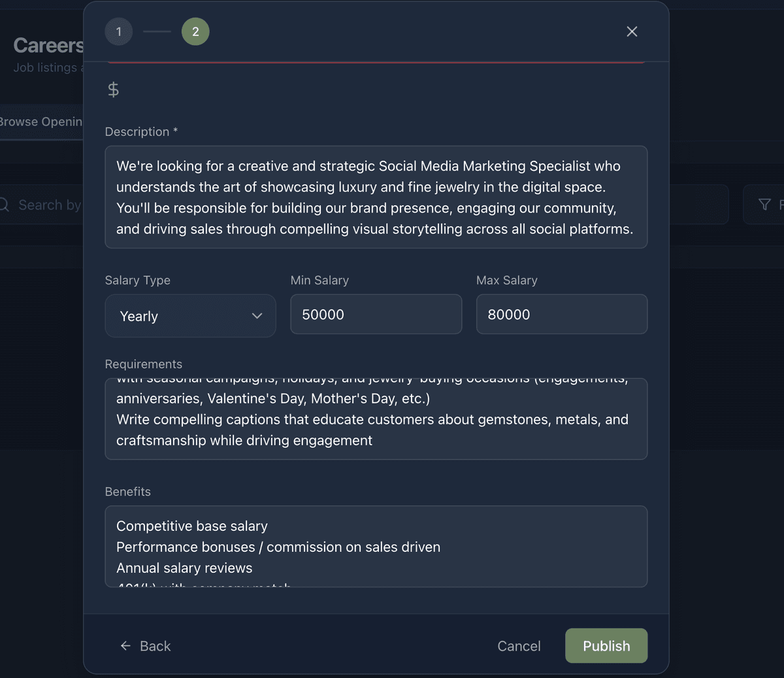Click the Benefits label
The height and width of the screenshot is (678, 784).
click(x=127, y=492)
